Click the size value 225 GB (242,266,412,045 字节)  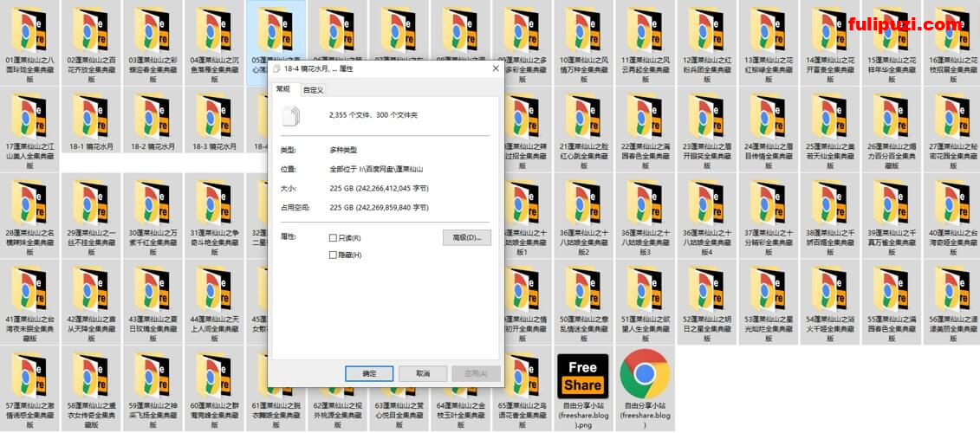click(x=379, y=188)
